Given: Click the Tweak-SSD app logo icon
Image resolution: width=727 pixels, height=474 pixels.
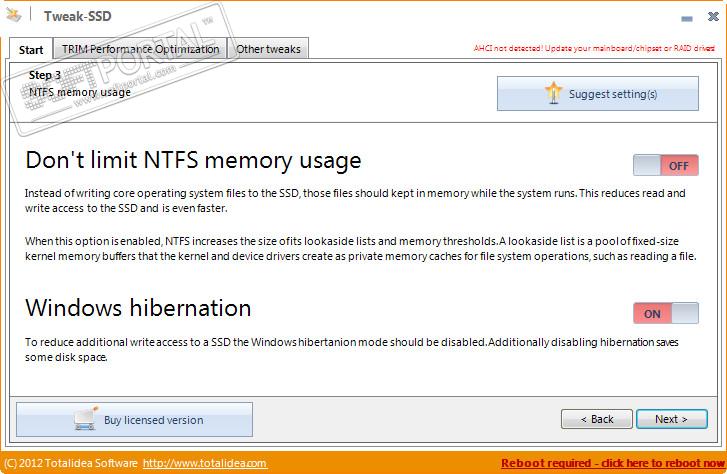Looking at the screenshot, I should 13,14.
